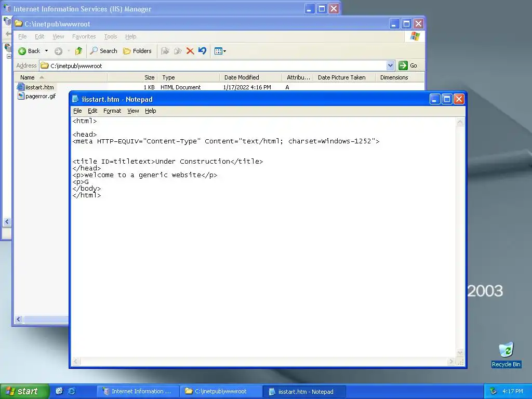Open Search in the Explorer toolbar
Image resolution: width=532 pixels, height=399 pixels.
pos(103,51)
